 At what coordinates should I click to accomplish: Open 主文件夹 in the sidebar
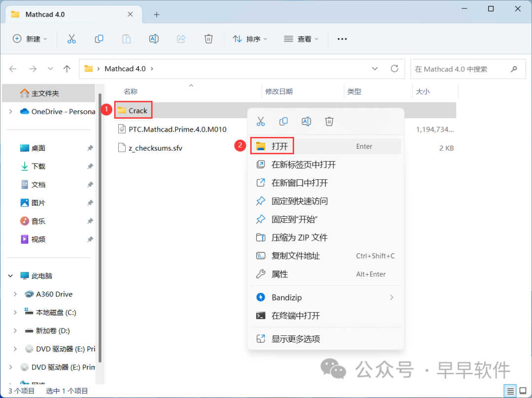(48, 93)
